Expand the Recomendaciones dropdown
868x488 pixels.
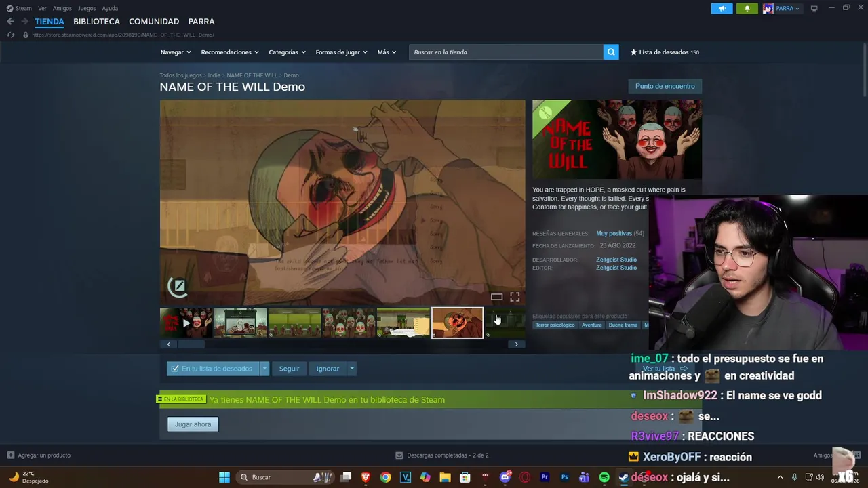[x=230, y=52]
